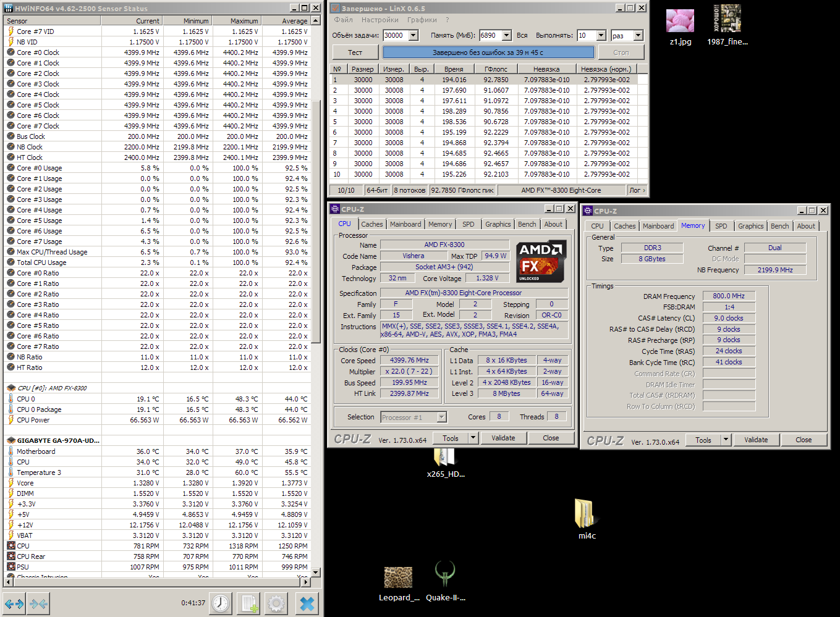
Task: Click the Время column header in LinX
Action: click(x=454, y=69)
